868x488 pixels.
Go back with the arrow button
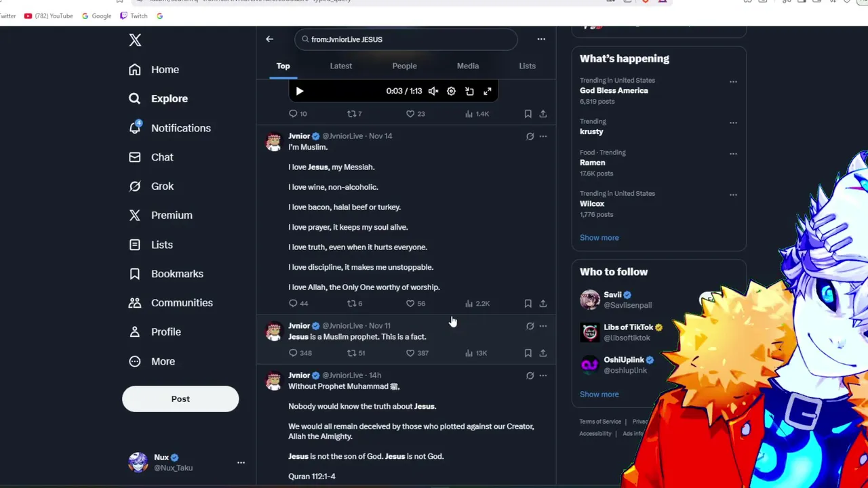(x=269, y=39)
